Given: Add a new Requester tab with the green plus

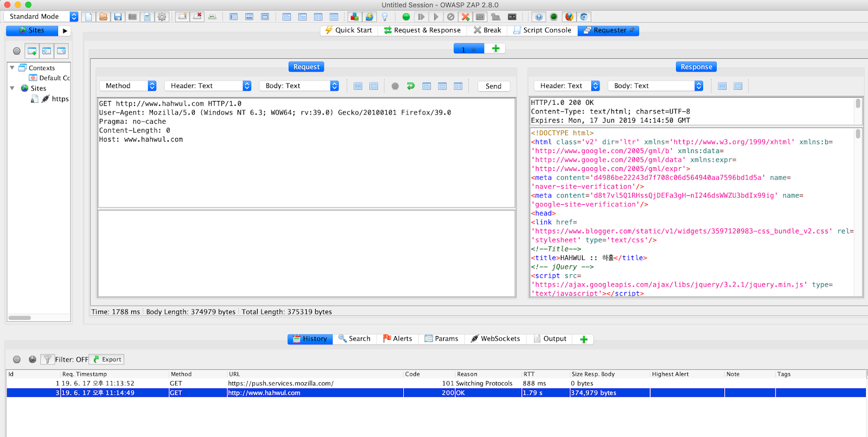Looking at the screenshot, I should click(x=495, y=48).
